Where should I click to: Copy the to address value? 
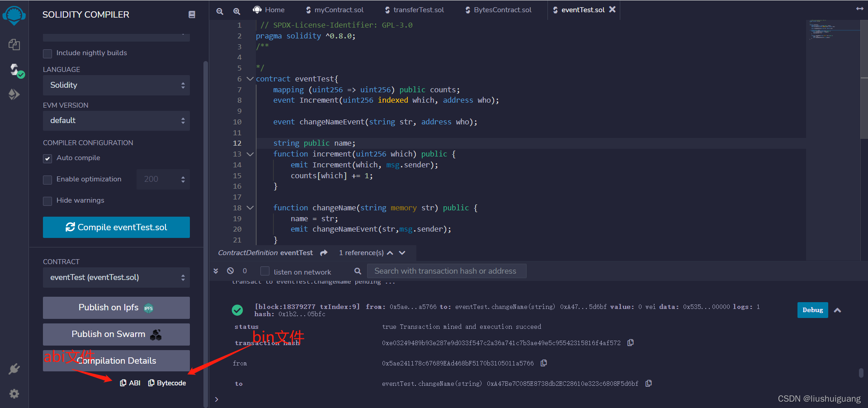[x=649, y=383]
